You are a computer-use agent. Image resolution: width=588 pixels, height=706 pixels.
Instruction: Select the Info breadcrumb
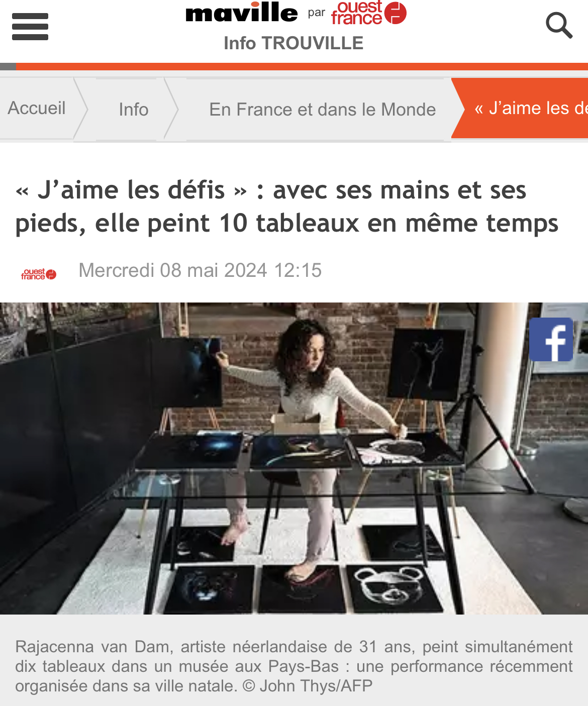[134, 110]
